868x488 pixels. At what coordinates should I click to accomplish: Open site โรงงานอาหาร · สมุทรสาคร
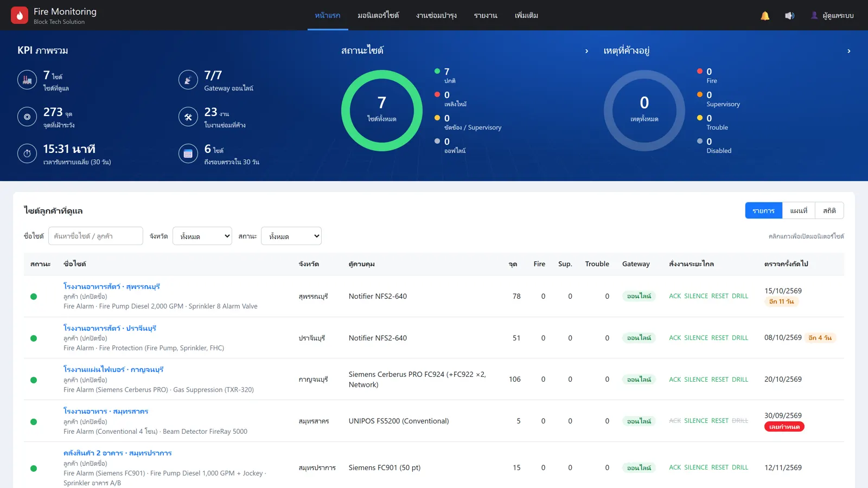click(106, 411)
